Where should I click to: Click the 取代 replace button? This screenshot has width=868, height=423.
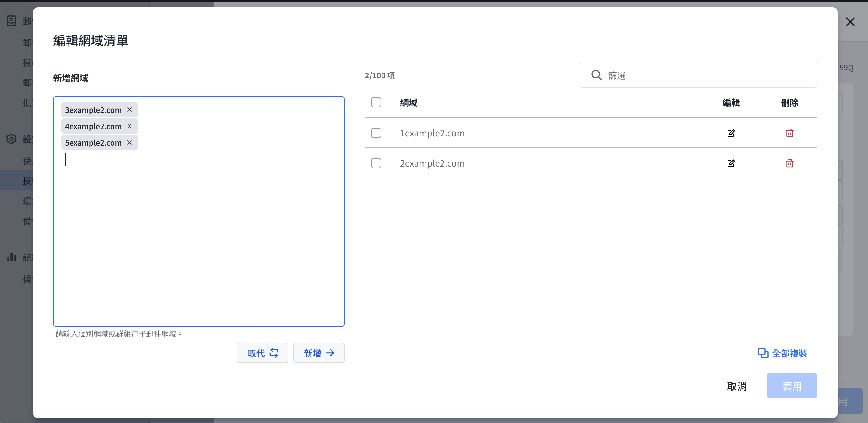(x=262, y=353)
